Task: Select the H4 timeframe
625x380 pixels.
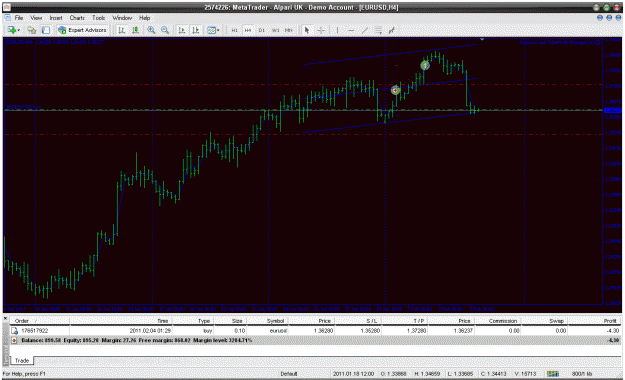Action: pyautogui.click(x=248, y=30)
